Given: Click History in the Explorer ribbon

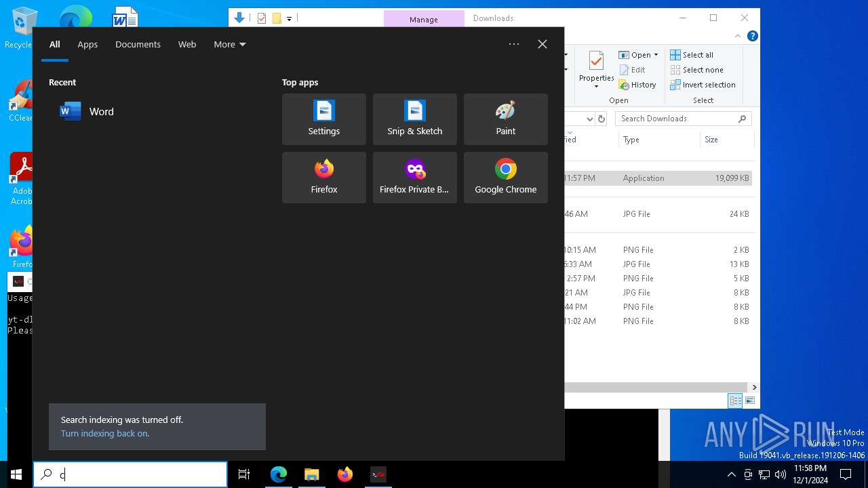Looking at the screenshot, I should (x=637, y=85).
